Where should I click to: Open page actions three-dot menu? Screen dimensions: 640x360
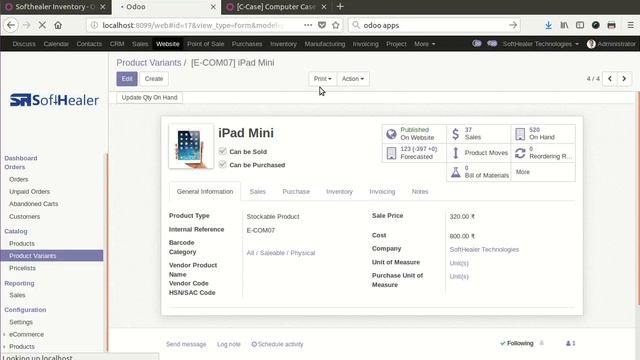tap(308, 25)
